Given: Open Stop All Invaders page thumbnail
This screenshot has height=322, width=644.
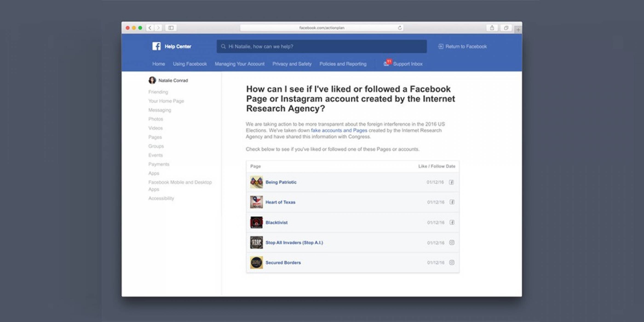Looking at the screenshot, I should tap(256, 242).
